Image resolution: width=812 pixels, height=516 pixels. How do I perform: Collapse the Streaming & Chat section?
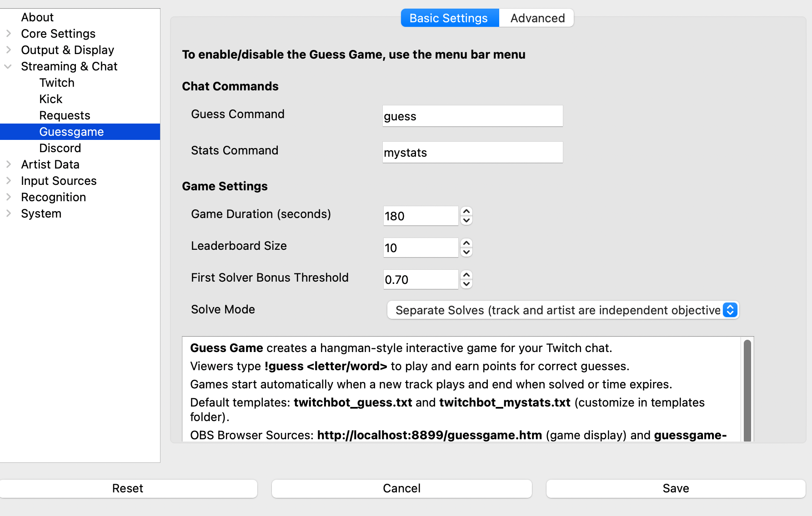click(8, 66)
